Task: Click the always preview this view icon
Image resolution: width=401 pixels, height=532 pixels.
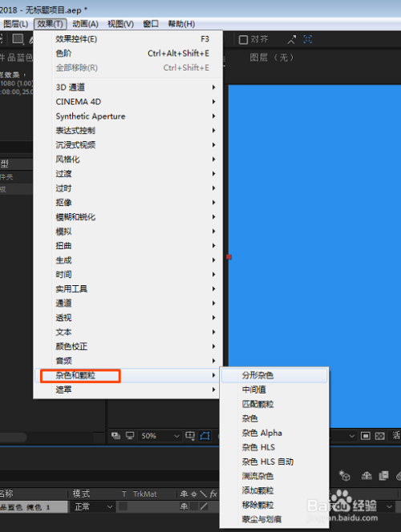Action: click(115, 436)
